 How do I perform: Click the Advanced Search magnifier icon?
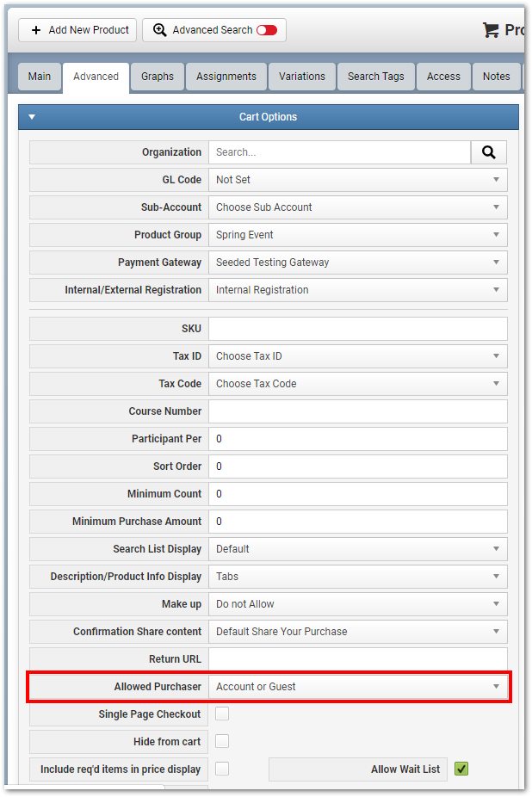160,30
